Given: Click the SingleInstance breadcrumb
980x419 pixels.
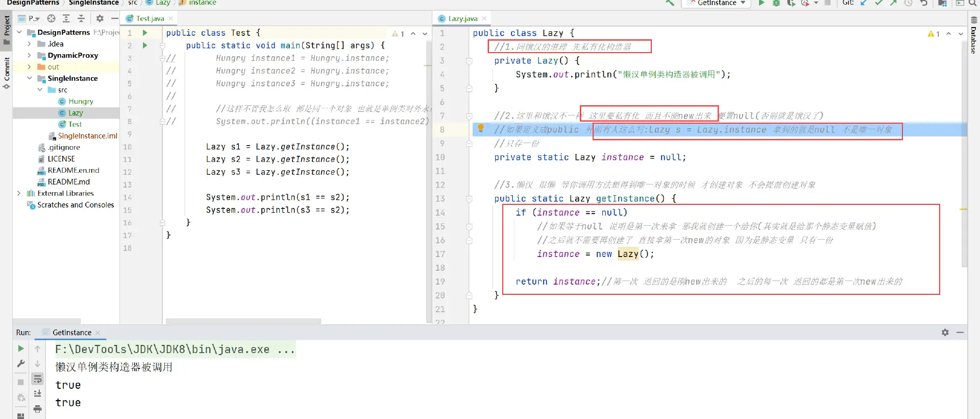Looking at the screenshot, I should pos(93,3).
